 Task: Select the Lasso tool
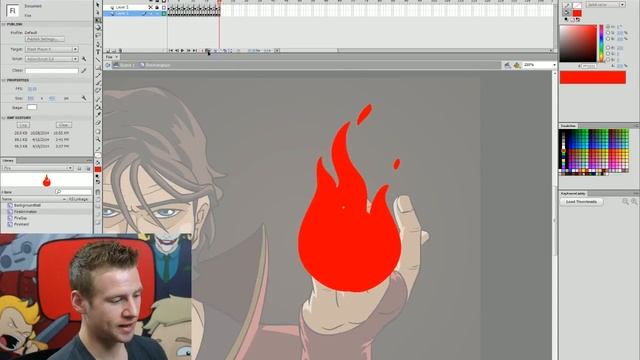pos(98,36)
